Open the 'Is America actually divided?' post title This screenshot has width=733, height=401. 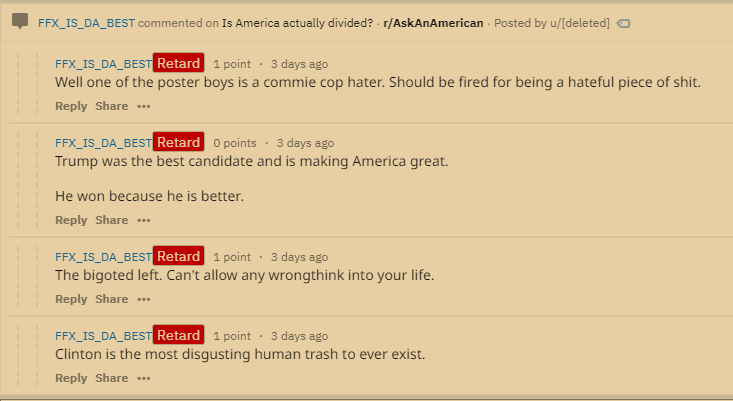click(x=297, y=23)
